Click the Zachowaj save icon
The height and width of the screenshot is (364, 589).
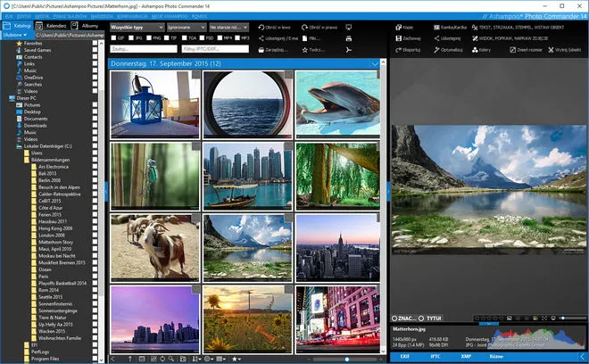pyautogui.click(x=397, y=38)
